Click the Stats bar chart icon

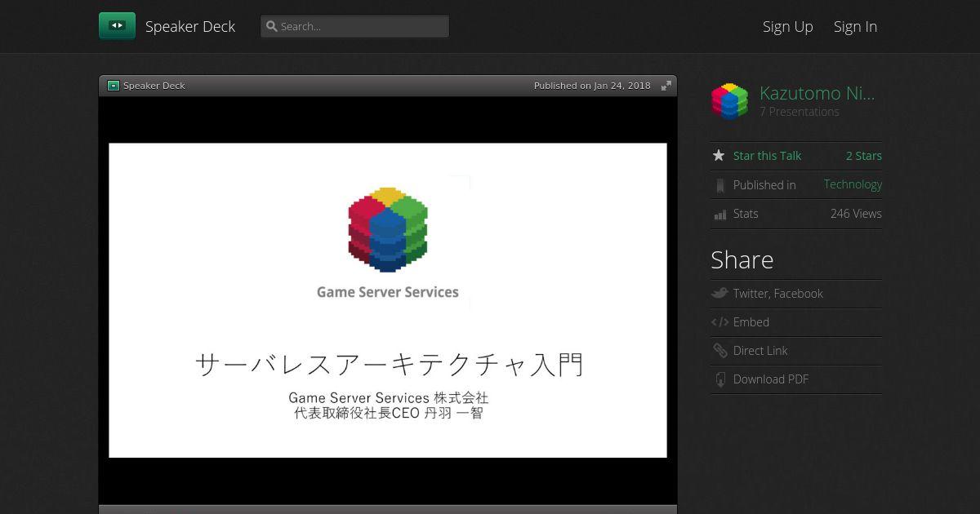pyautogui.click(x=719, y=215)
